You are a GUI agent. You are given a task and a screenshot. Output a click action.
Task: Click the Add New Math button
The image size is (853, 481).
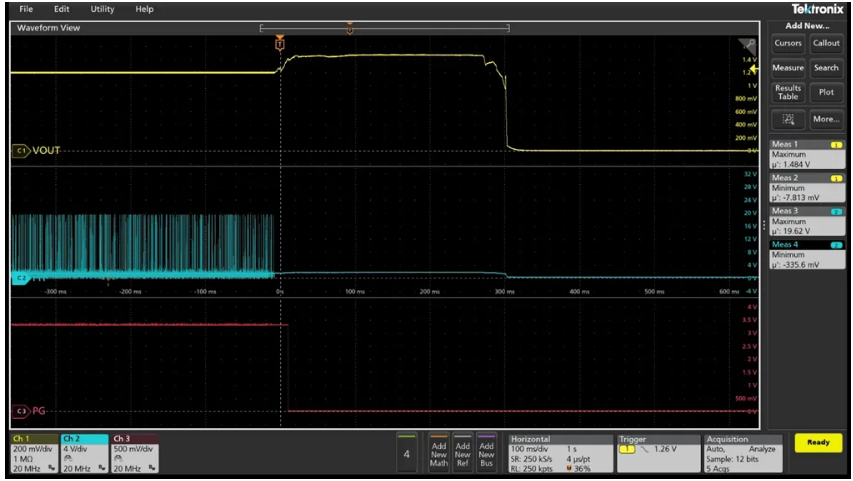click(x=439, y=453)
